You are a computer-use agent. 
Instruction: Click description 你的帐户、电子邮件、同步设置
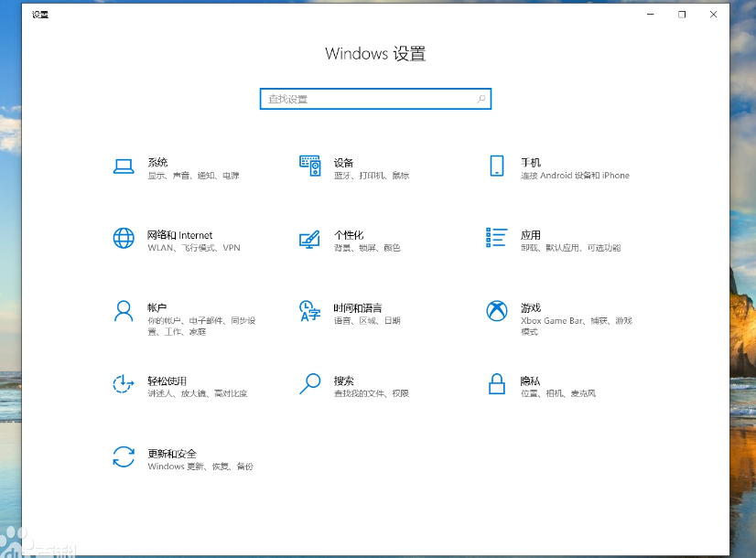click(x=201, y=326)
